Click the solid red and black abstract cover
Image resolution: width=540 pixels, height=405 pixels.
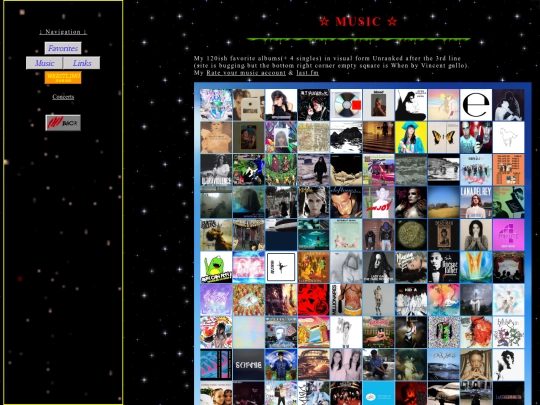(x=313, y=300)
